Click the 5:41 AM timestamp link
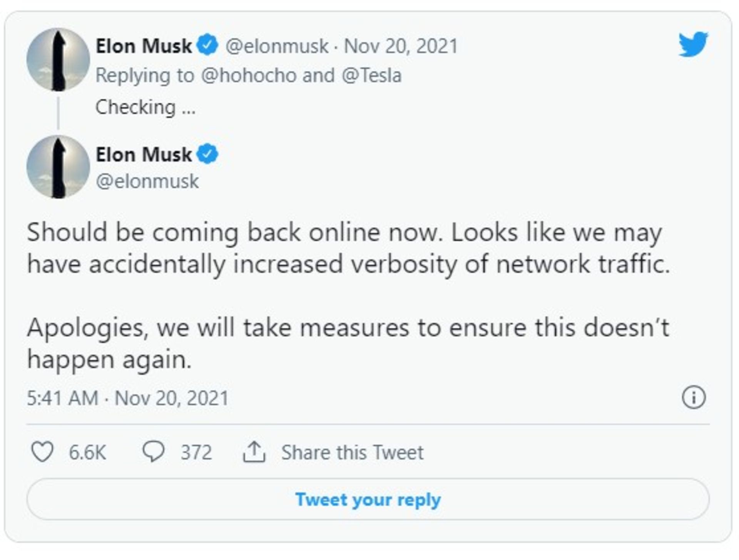 [x=62, y=397]
